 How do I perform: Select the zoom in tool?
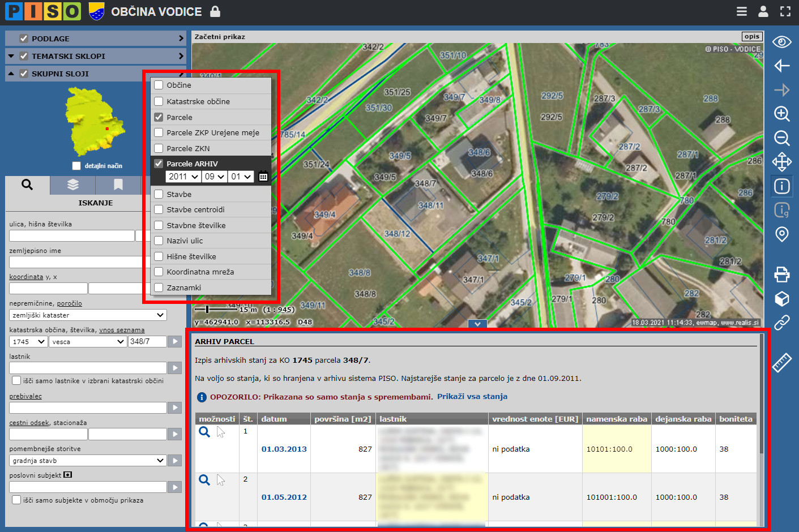tap(782, 114)
